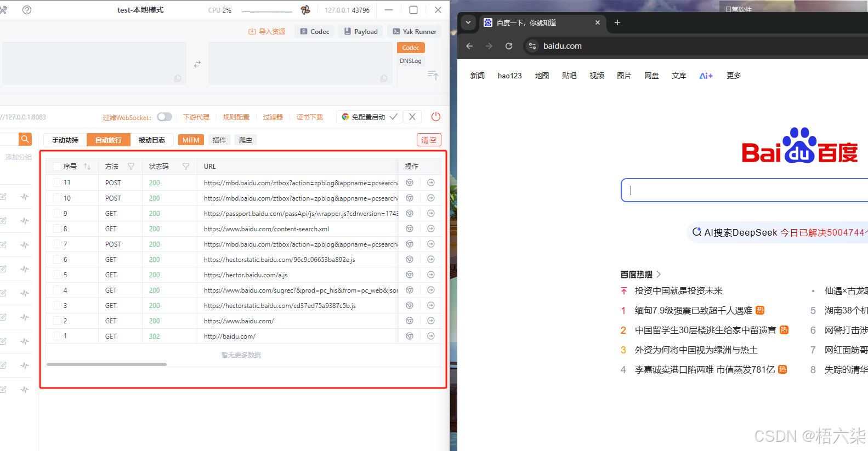The height and width of the screenshot is (451, 868).
Task: Open browser icon for row 11
Action: coord(410,182)
